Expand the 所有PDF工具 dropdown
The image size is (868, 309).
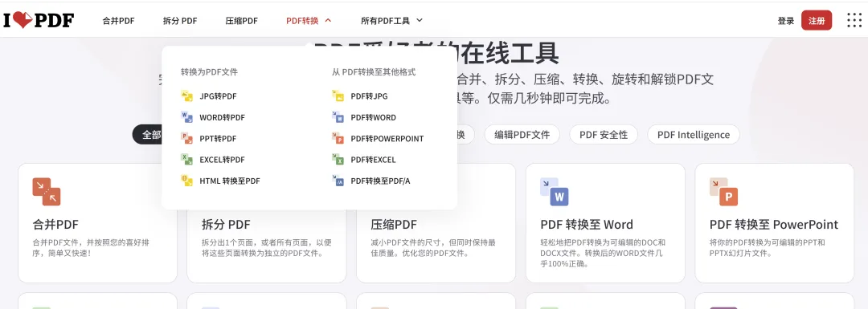[392, 21]
